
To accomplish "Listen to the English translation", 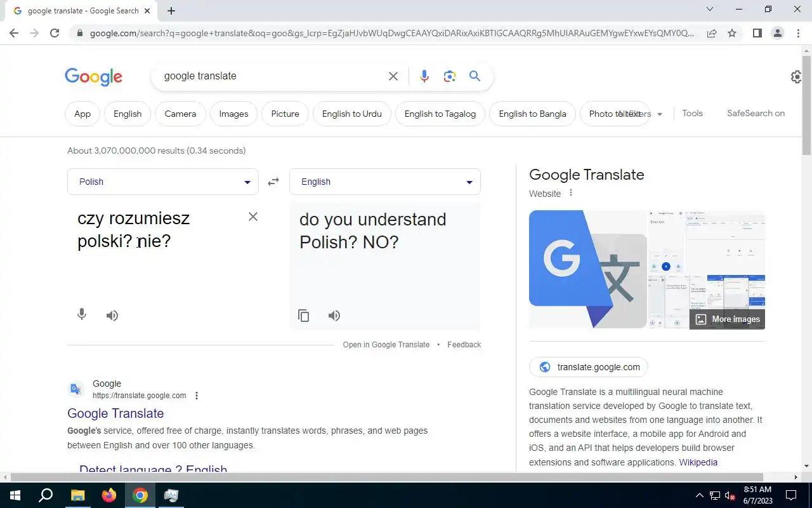I will coord(334,316).
